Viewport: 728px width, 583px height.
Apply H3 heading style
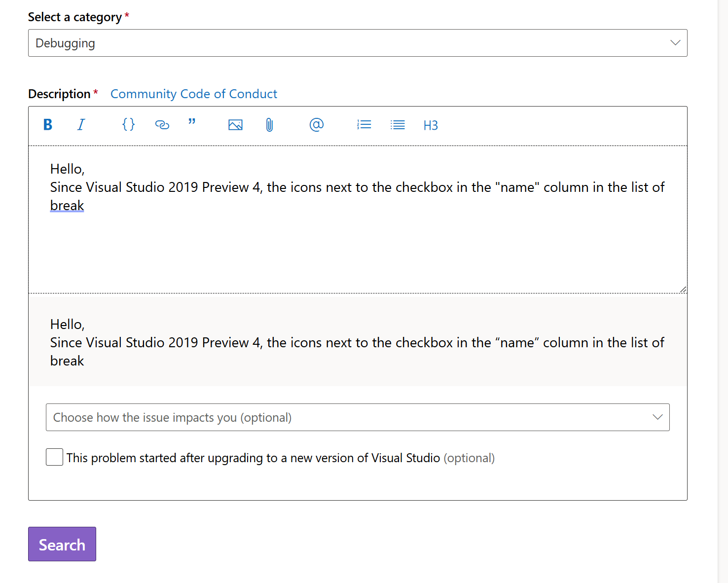pyautogui.click(x=431, y=125)
